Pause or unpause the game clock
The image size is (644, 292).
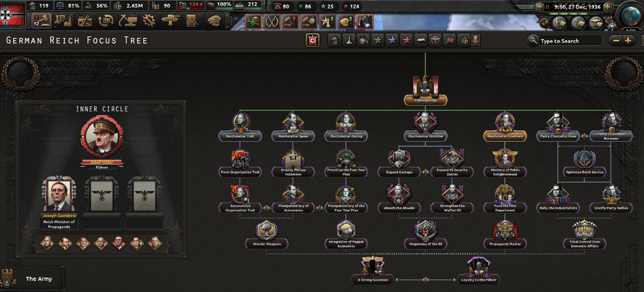[x=548, y=7]
